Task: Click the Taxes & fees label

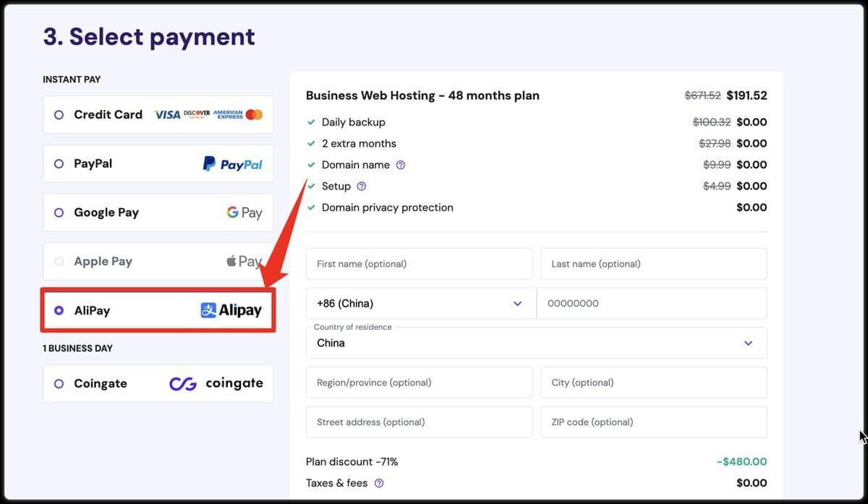Action: pos(337,483)
